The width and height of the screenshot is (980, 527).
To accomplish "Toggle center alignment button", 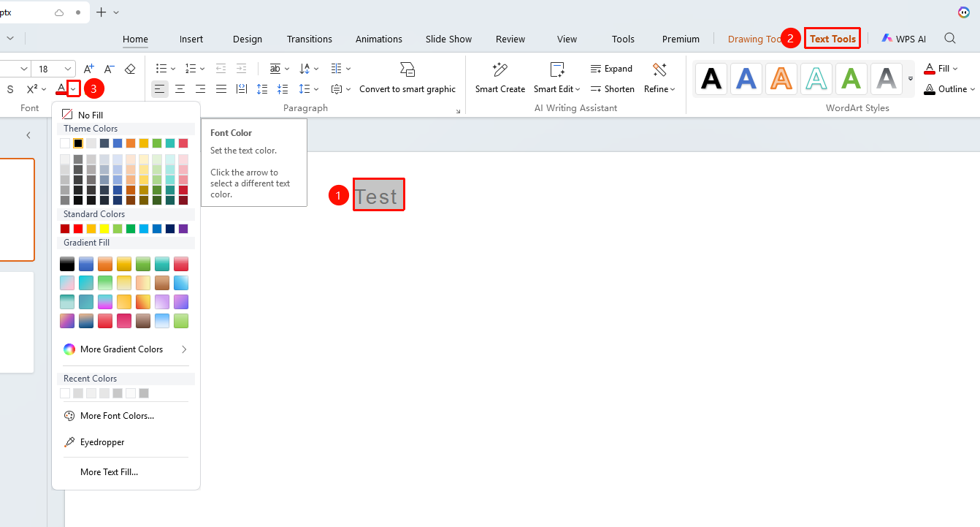I will coord(180,89).
